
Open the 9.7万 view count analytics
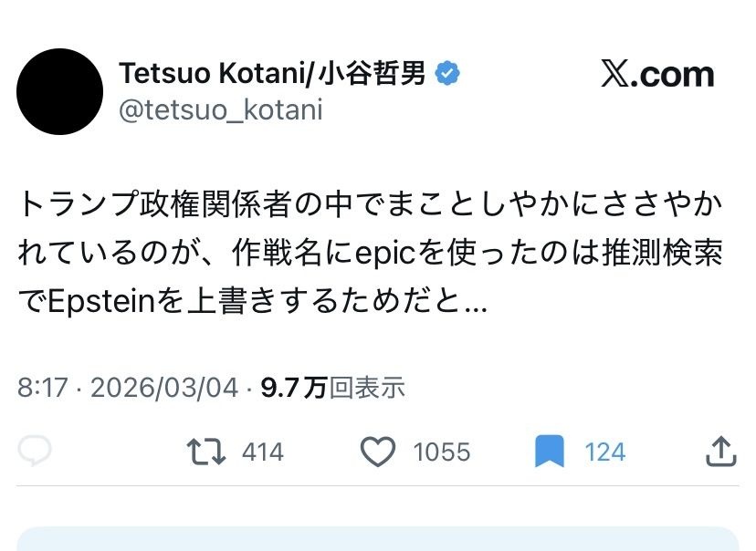coord(294,388)
